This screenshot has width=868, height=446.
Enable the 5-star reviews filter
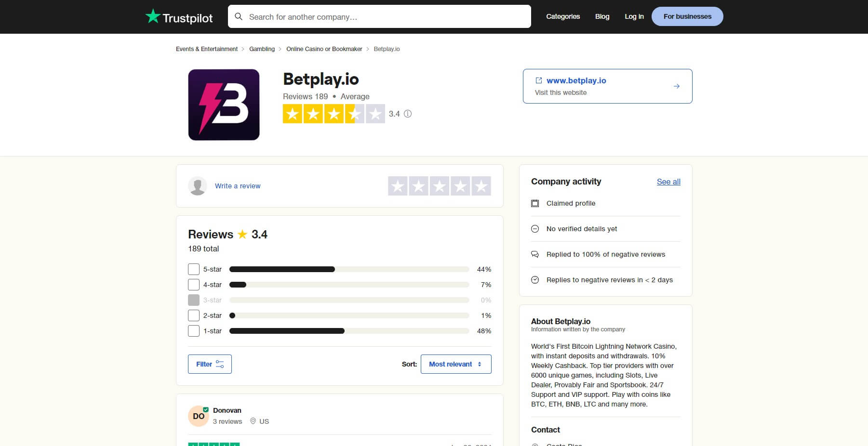click(x=194, y=269)
